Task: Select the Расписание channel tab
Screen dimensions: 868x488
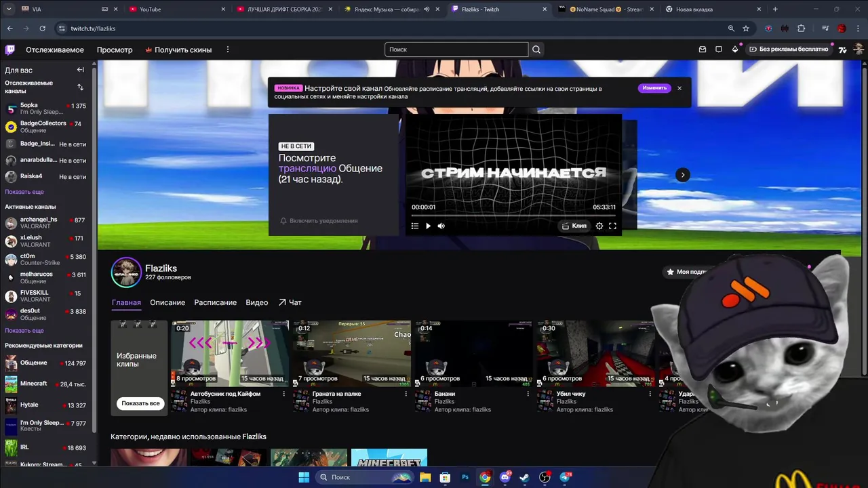Action: pyautogui.click(x=215, y=302)
